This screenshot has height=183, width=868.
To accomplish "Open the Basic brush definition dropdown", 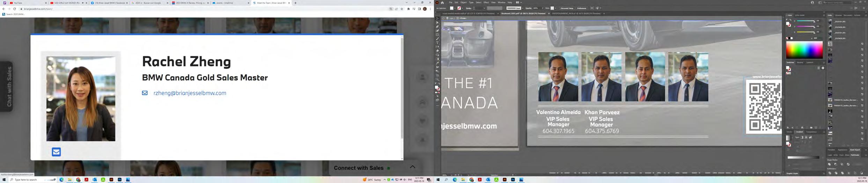I will point(523,8).
